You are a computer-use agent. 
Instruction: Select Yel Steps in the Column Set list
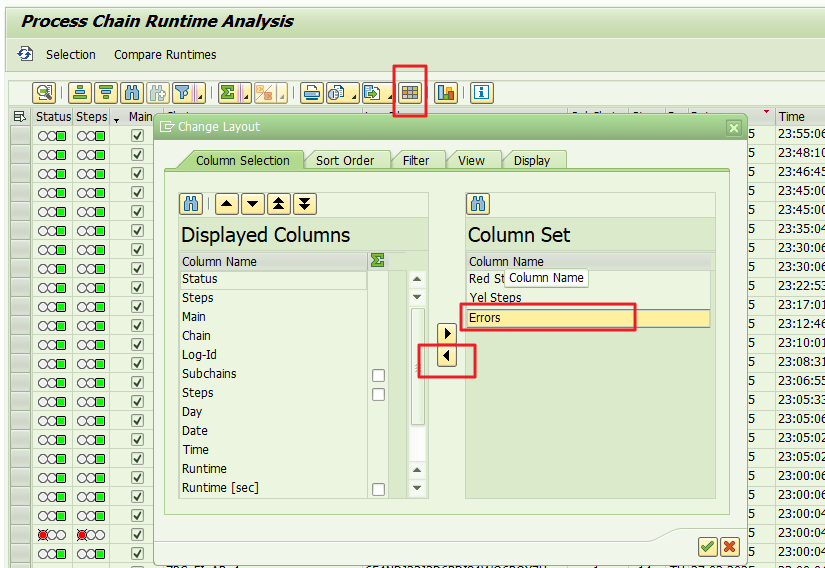click(x=588, y=298)
